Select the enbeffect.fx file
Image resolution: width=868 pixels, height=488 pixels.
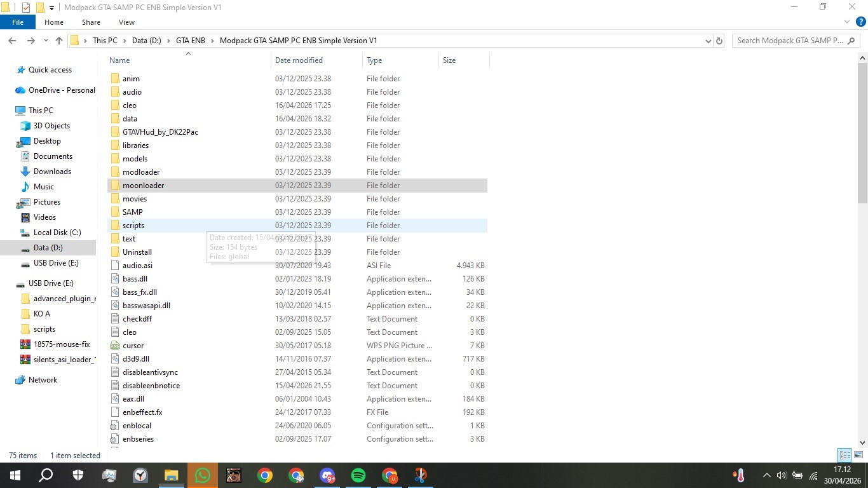coord(142,412)
